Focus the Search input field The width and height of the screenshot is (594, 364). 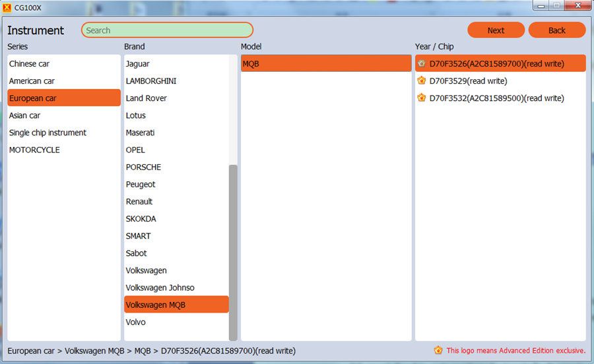pos(167,30)
